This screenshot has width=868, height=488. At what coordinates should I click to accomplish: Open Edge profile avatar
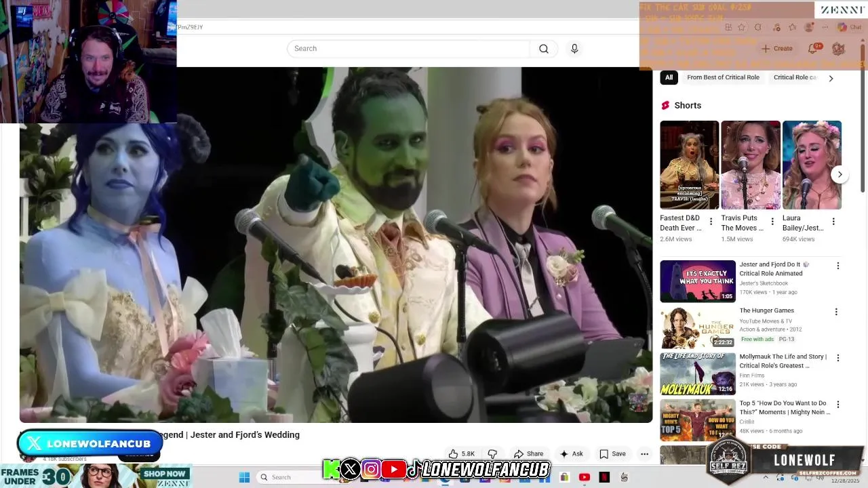pyautogui.click(x=808, y=27)
